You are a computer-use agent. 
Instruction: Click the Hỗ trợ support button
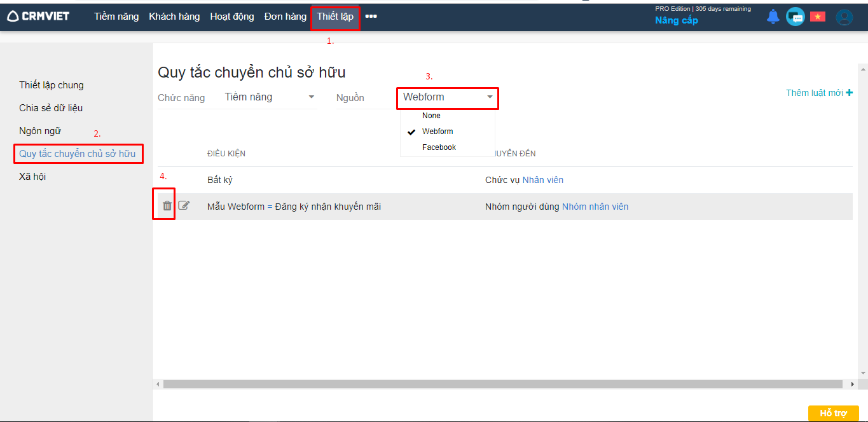[x=833, y=413]
